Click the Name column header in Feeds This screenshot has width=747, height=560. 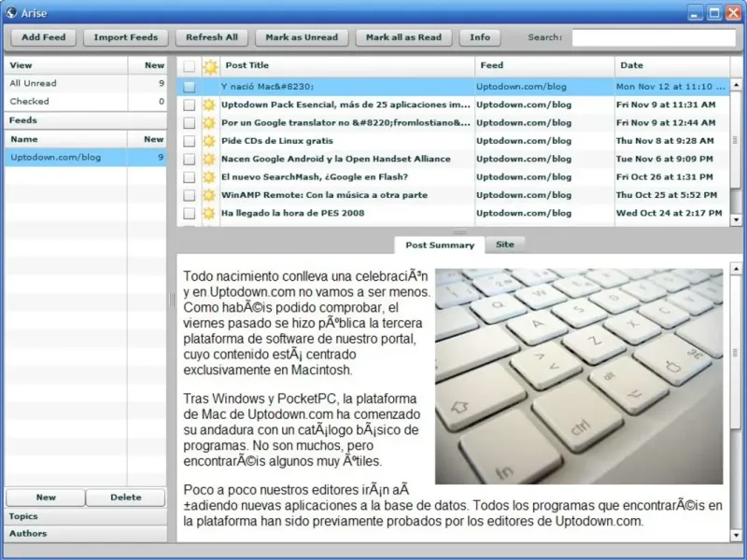(x=65, y=139)
